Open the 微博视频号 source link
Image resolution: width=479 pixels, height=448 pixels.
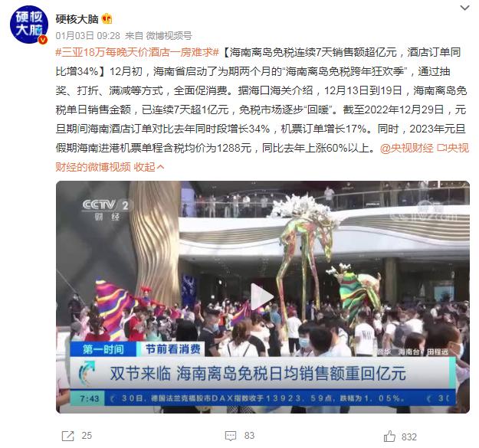169,36
